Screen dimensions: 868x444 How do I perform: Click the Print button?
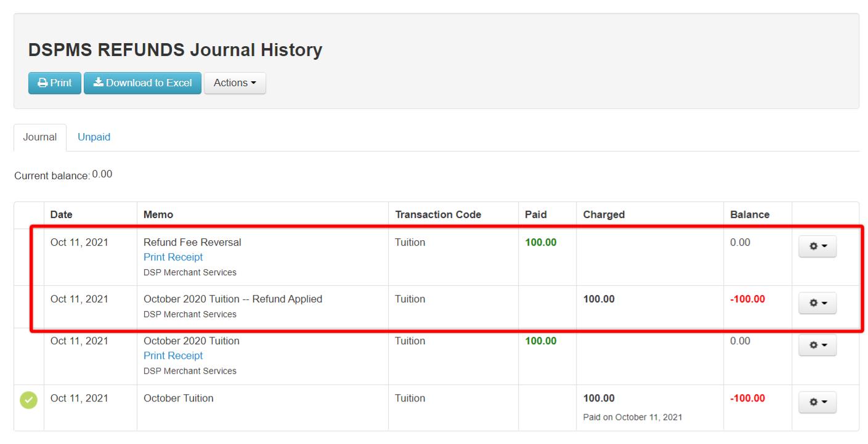54,83
